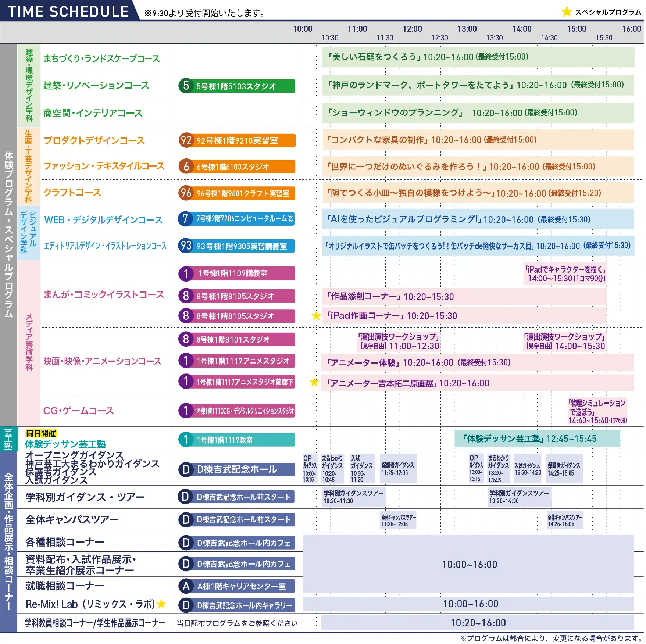Click the 1号棟1階1110CG・デジタルクリエイションスタジオ badge
This screenshot has height=644, width=646.
237,411
